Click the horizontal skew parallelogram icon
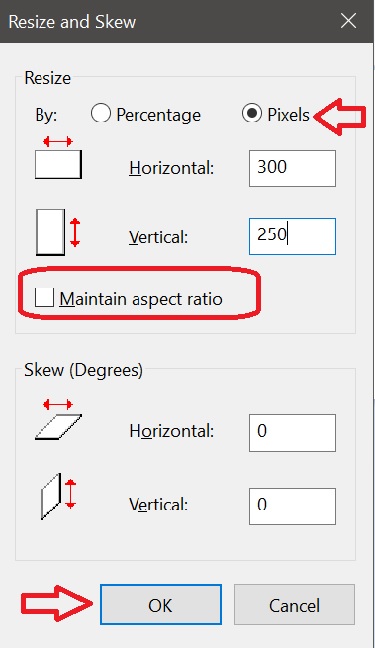This screenshot has height=648, width=375. 58,419
